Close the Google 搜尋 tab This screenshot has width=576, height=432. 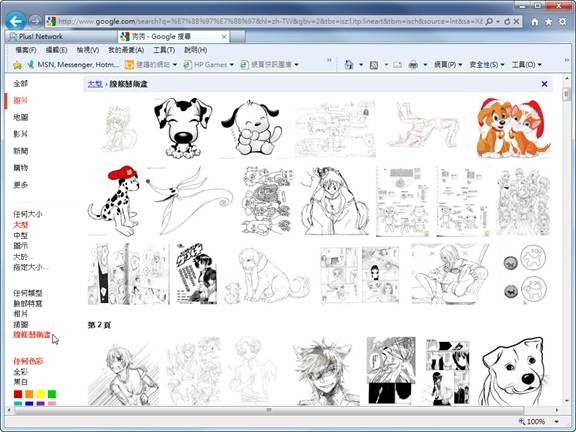224,36
